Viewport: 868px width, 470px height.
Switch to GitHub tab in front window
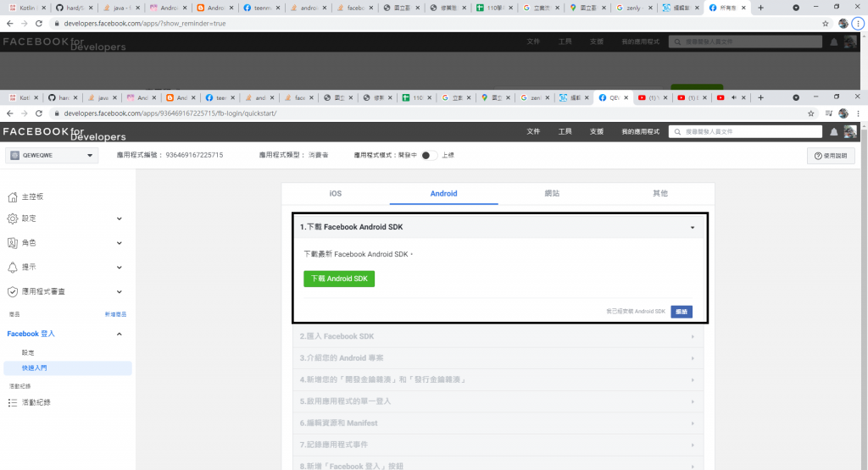coord(62,98)
